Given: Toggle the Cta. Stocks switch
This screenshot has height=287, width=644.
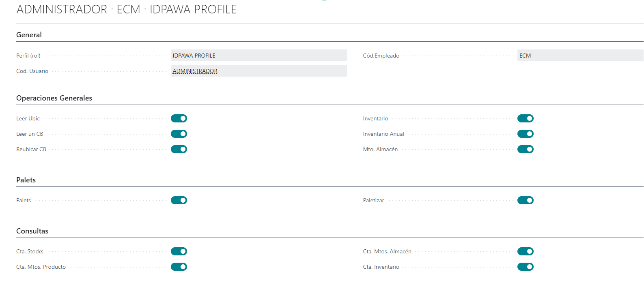Looking at the screenshot, I should (x=179, y=251).
